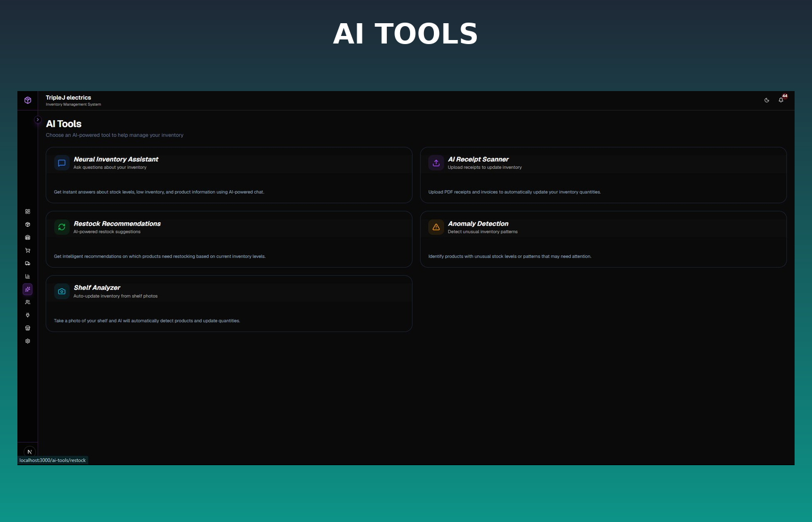Viewport: 812px width, 522px height.
Task: Click the warning triangle icon on Anomaly Detection
Action: click(436, 227)
